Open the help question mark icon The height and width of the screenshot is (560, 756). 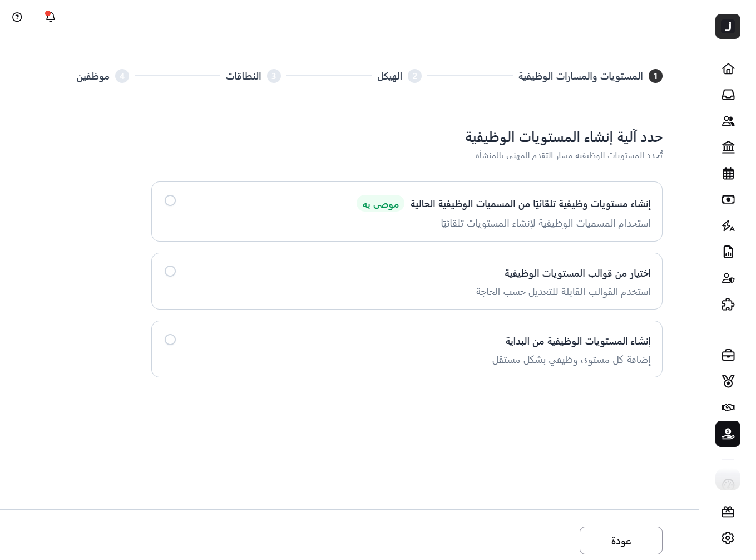tap(17, 17)
